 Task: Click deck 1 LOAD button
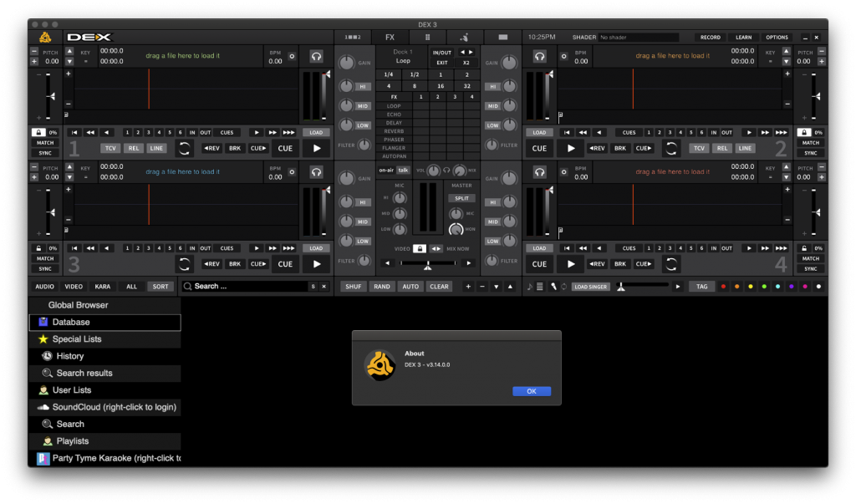316,132
